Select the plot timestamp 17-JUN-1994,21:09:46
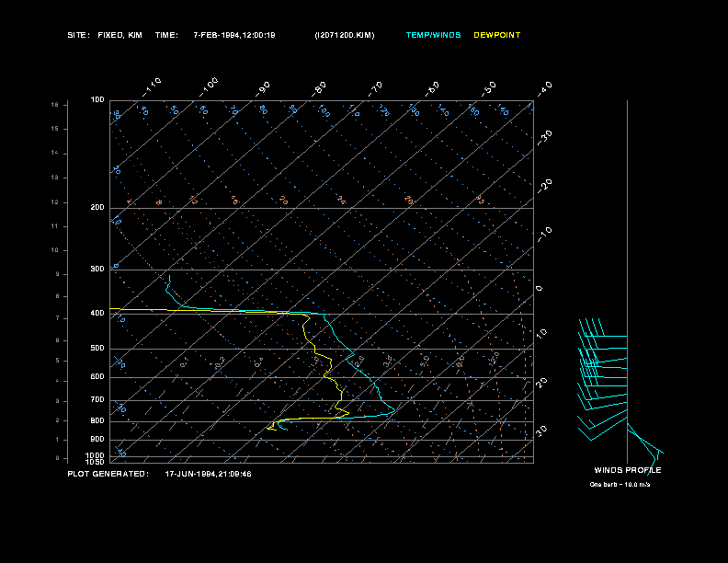The height and width of the screenshot is (563, 728). (x=208, y=474)
